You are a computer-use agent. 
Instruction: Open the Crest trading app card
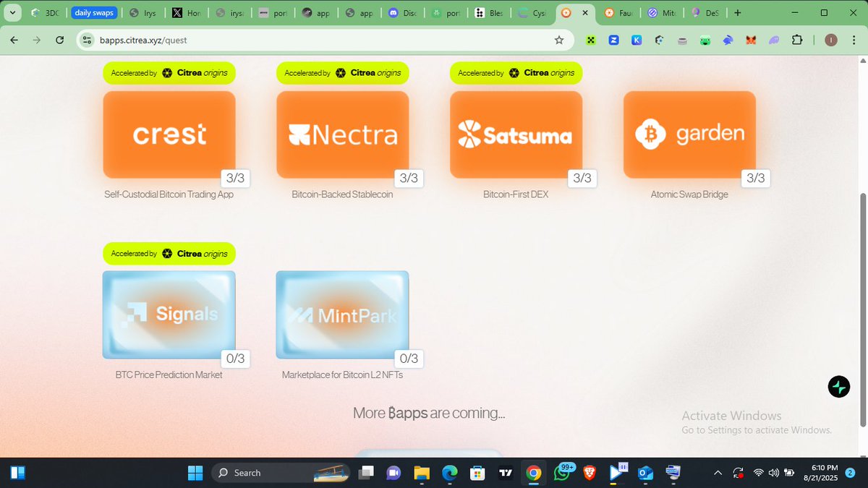[x=169, y=134]
